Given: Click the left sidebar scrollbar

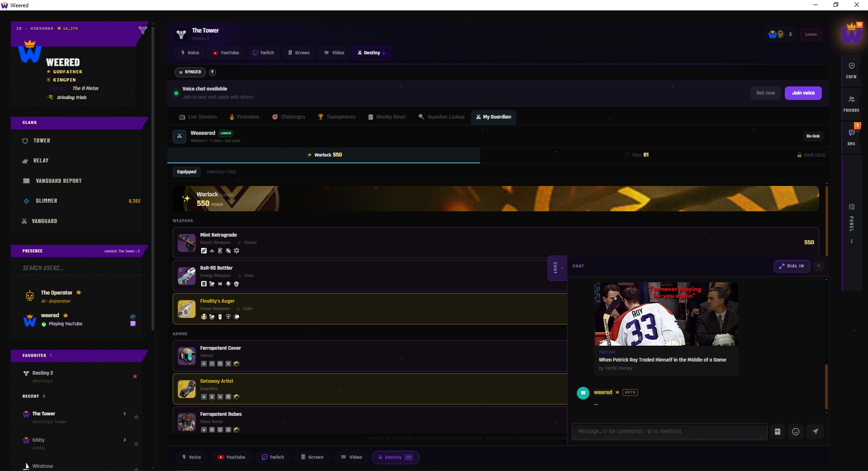Looking at the screenshot, I should pyautogui.click(x=153, y=179).
